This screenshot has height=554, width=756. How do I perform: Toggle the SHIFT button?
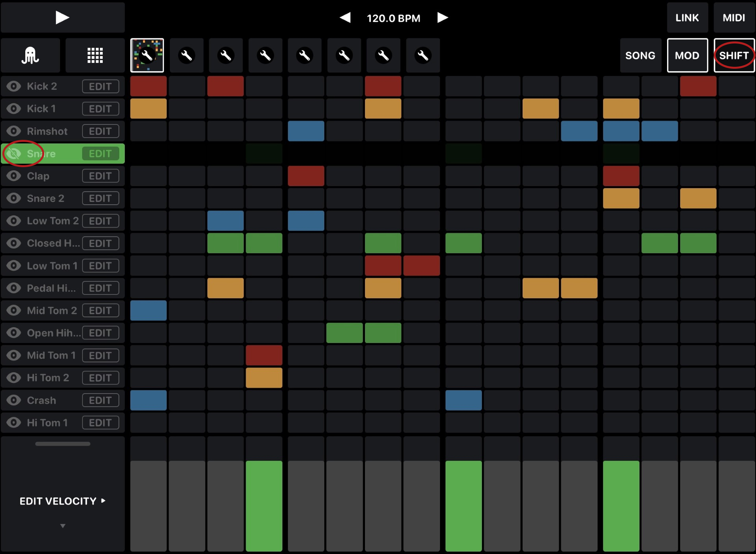[x=734, y=55]
